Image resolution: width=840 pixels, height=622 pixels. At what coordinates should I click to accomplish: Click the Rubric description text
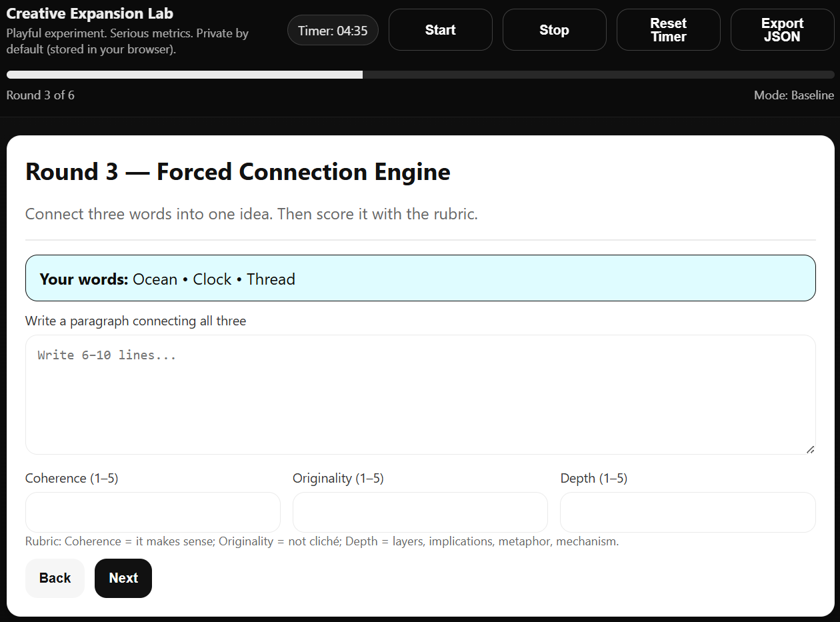click(x=322, y=541)
